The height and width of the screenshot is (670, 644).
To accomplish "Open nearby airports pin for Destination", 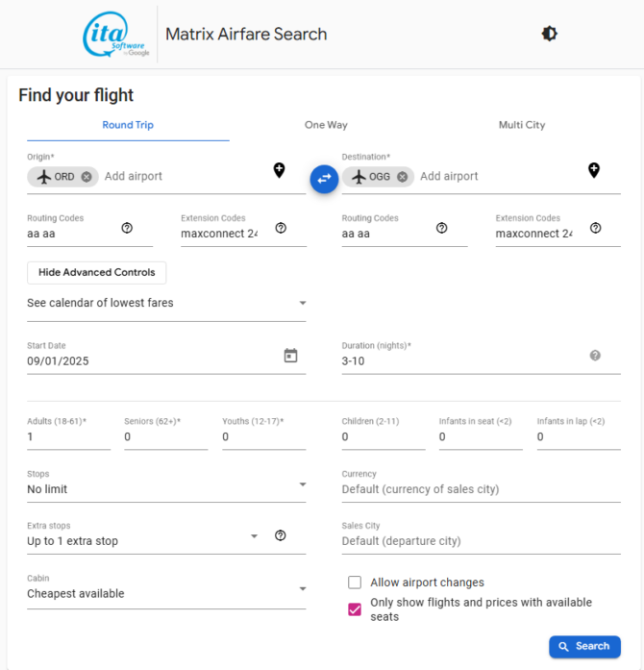I will 594,170.
